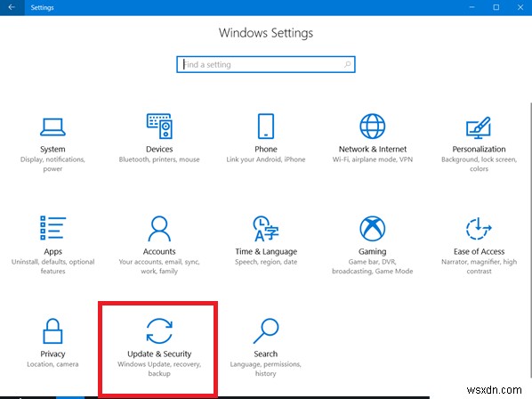Click the Phone label
Image resolution: width=532 pixels, height=399 pixels.
(x=266, y=149)
